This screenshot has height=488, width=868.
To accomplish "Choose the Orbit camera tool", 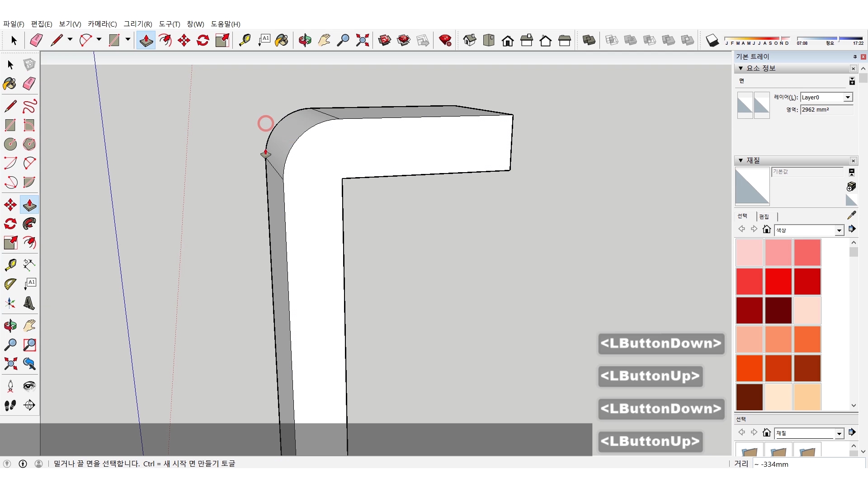I will (x=10, y=326).
